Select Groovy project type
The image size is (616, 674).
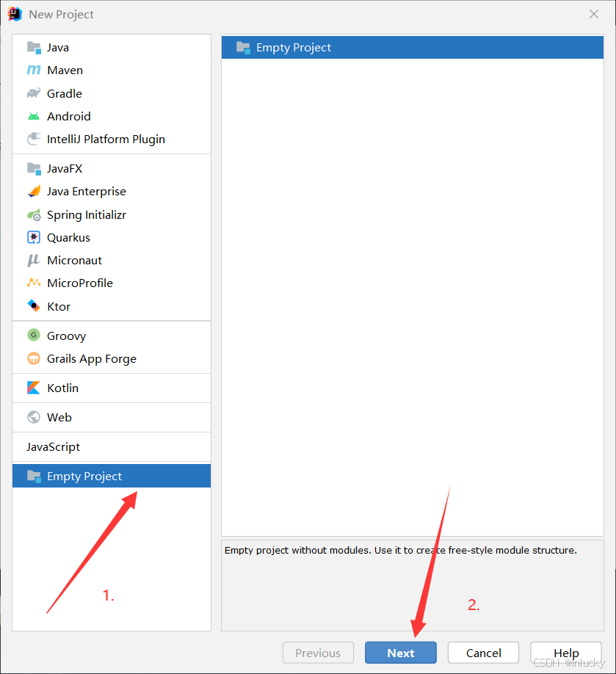66,336
